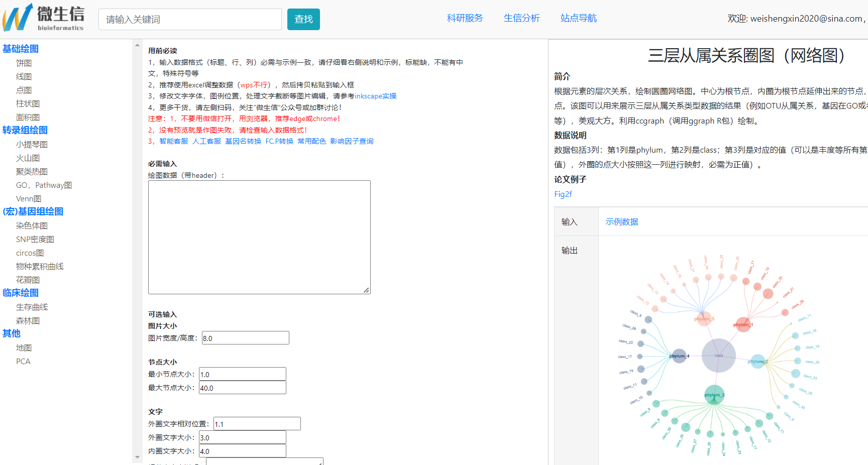Select 火山图 in the sidebar
Image resolution: width=868 pixels, height=465 pixels.
click(x=28, y=158)
